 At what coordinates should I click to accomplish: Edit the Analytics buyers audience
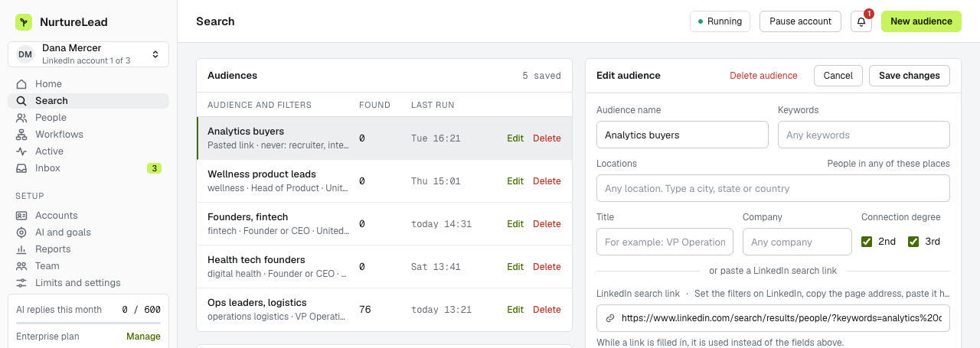point(515,138)
